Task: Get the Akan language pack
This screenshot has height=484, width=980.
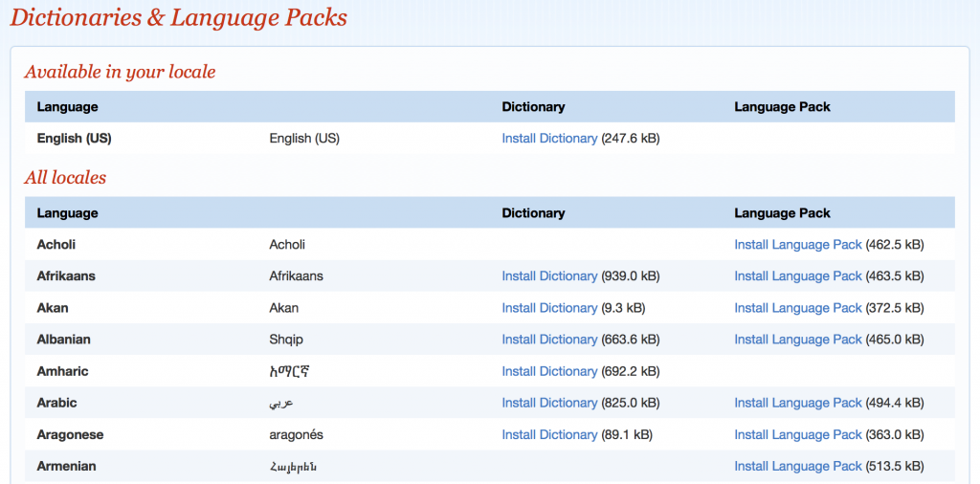Action: 797,308
